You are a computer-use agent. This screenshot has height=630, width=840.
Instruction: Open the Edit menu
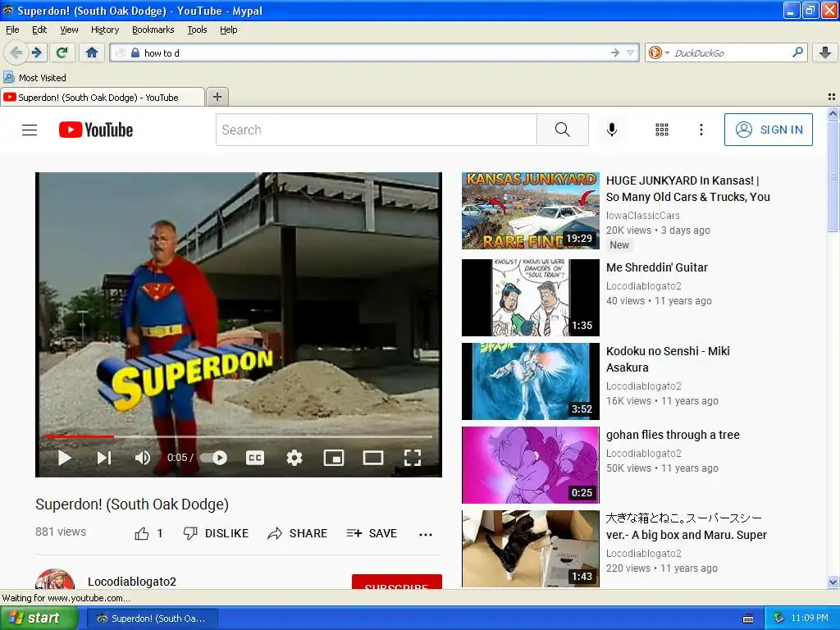pyautogui.click(x=39, y=30)
